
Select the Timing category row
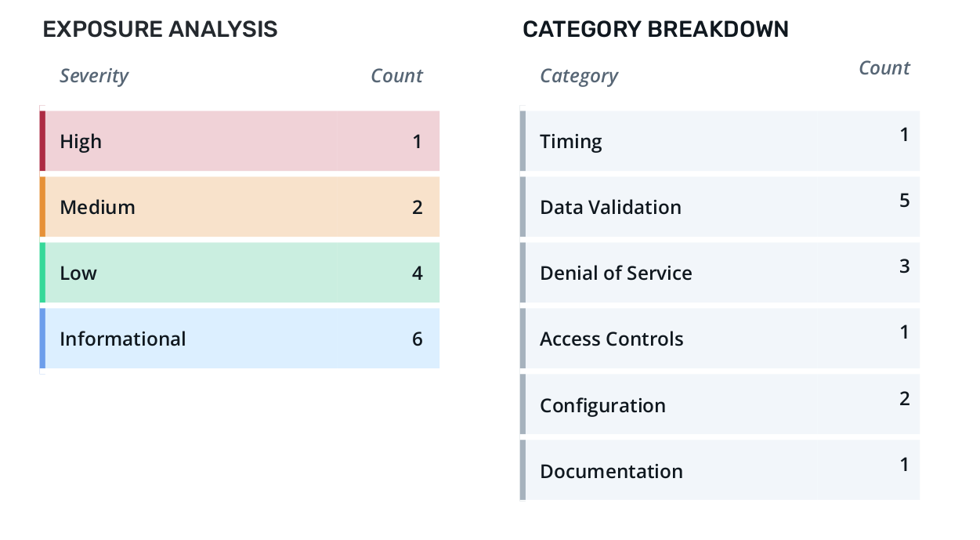click(x=721, y=141)
